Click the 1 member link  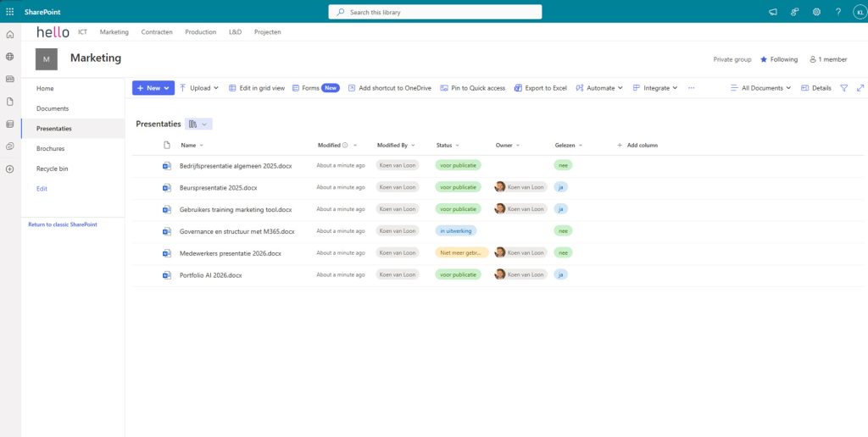coord(829,59)
